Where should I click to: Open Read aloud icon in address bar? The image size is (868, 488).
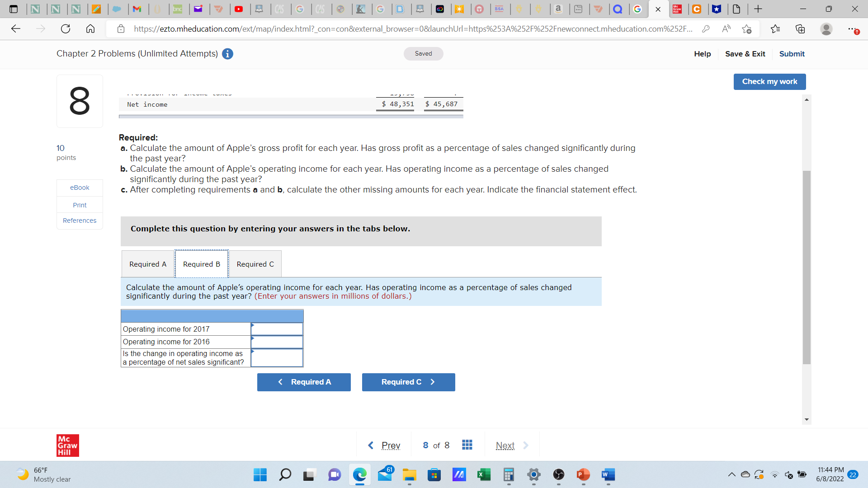(726, 29)
